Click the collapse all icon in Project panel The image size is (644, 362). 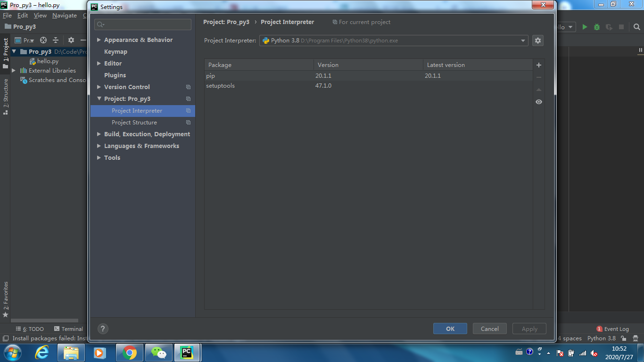tap(56, 41)
